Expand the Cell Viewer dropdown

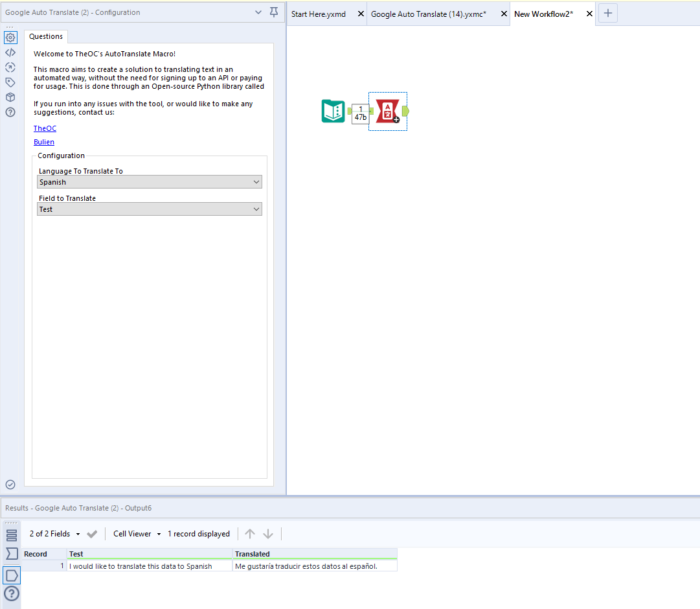tap(159, 533)
